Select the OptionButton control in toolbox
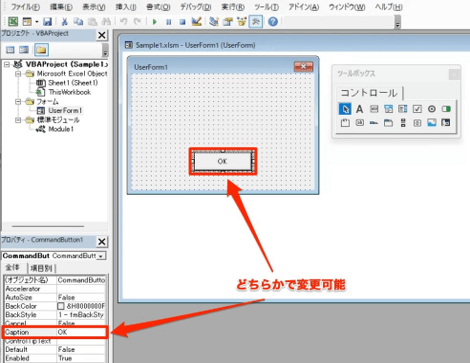 (432, 109)
